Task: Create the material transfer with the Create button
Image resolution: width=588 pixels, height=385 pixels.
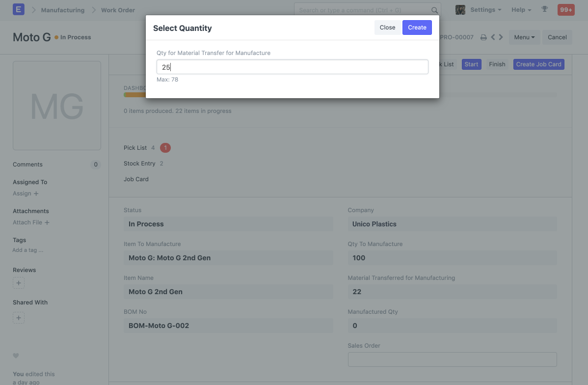Action: click(x=417, y=27)
